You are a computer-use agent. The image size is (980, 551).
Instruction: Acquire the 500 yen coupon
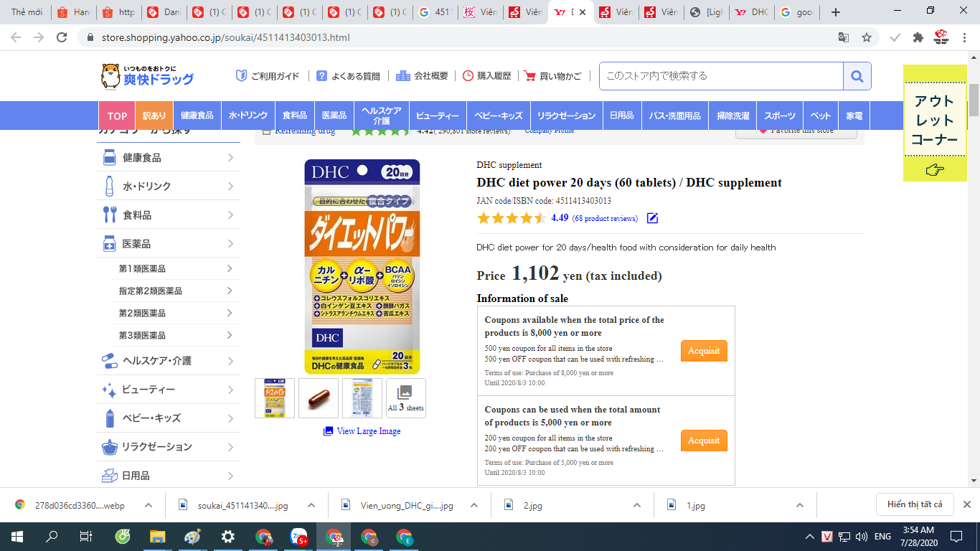pyautogui.click(x=704, y=351)
